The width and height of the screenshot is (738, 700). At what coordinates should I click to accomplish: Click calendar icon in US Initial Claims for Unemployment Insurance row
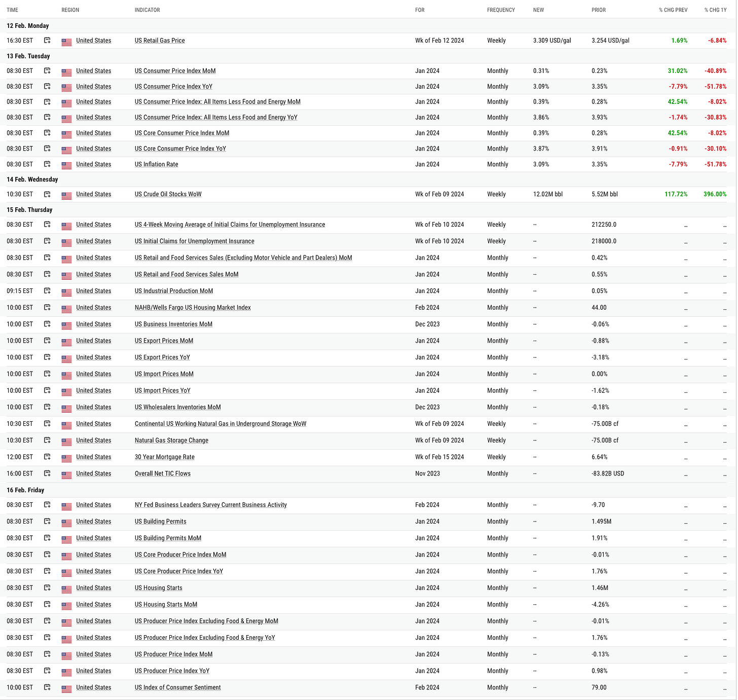pyautogui.click(x=47, y=241)
